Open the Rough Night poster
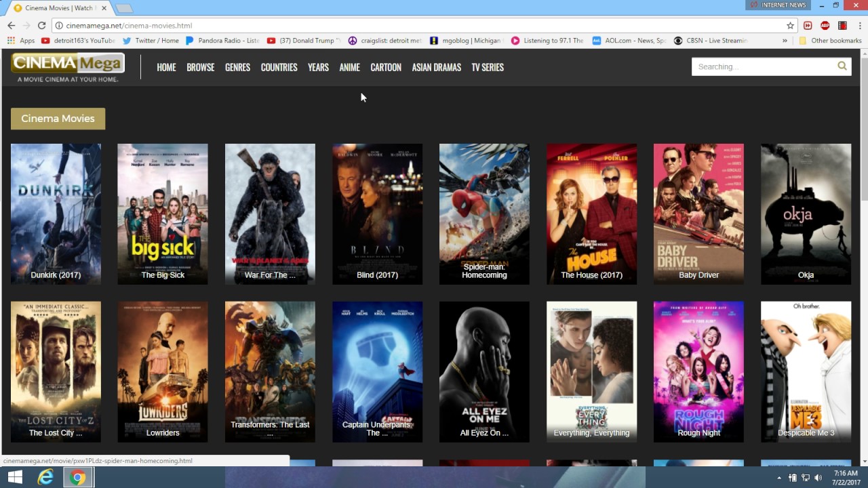This screenshot has width=868, height=488. pyautogui.click(x=698, y=371)
